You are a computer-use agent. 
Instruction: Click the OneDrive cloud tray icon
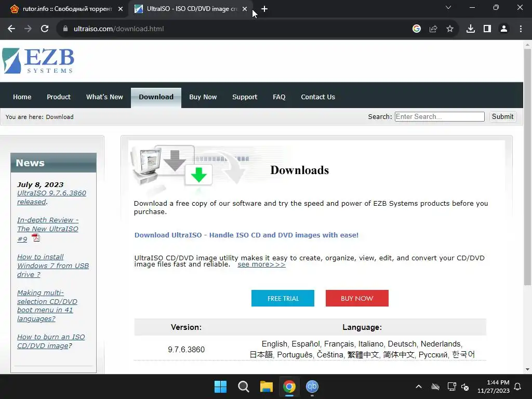tap(435, 387)
